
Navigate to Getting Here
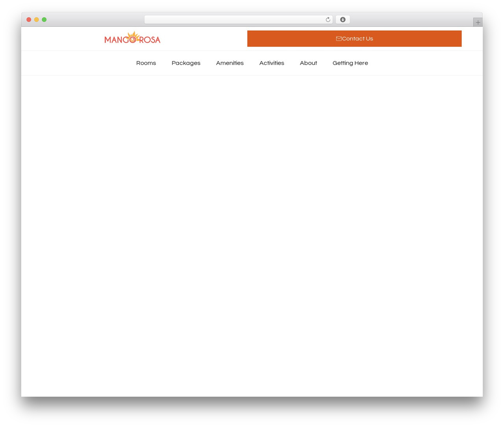[350, 63]
